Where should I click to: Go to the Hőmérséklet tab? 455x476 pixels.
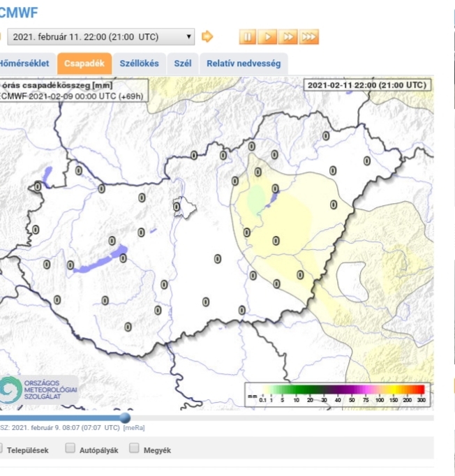pos(25,64)
